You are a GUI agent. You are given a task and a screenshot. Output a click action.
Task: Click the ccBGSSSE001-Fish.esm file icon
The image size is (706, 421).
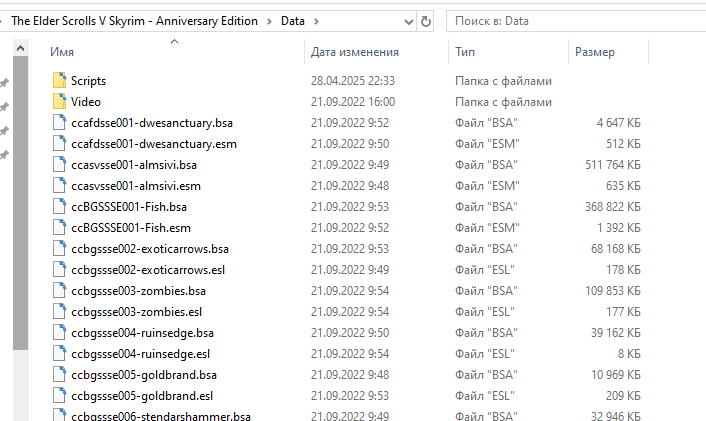pyautogui.click(x=59, y=228)
